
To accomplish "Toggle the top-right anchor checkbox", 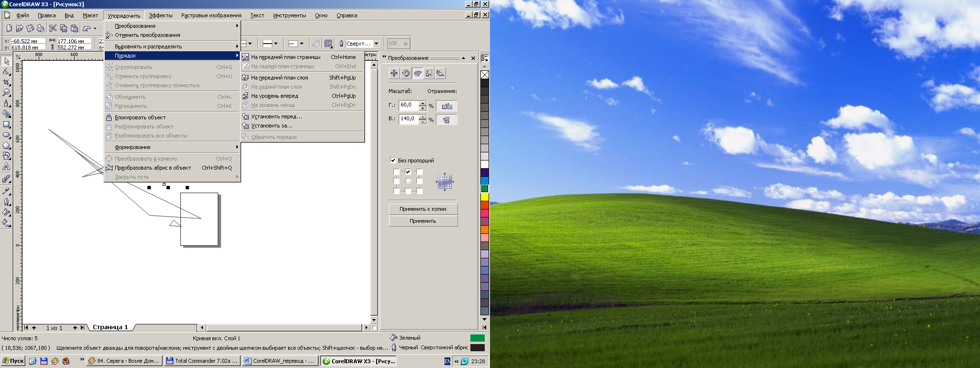I will click(419, 172).
